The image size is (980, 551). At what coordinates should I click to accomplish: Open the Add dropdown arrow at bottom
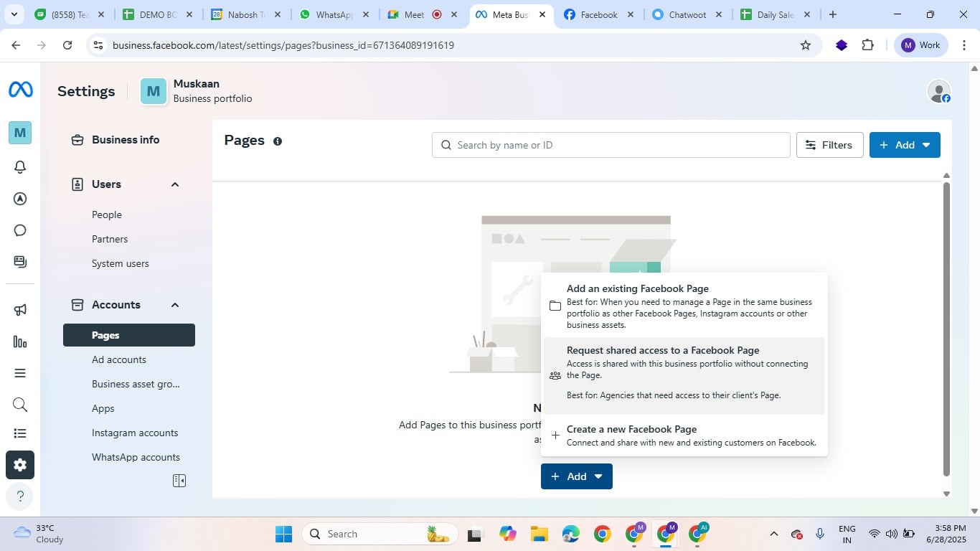coord(598,476)
